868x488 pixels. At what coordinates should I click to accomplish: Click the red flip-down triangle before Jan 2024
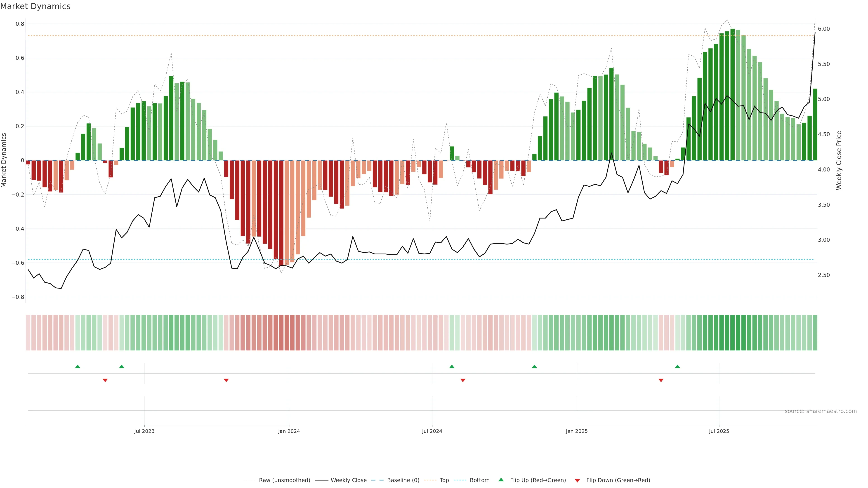(226, 380)
